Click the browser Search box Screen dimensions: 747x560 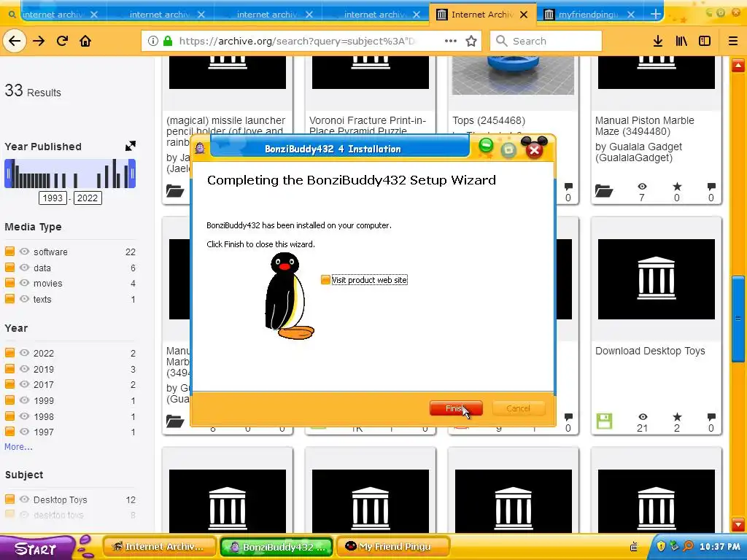coord(546,41)
